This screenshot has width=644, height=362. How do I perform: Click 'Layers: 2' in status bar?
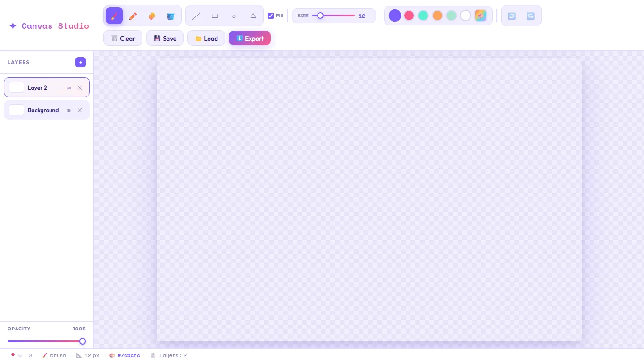173,355
